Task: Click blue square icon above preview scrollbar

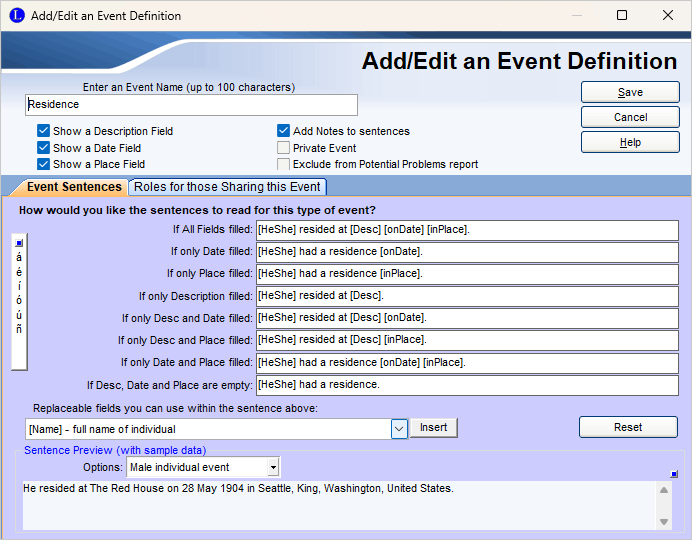Action: coord(674,473)
